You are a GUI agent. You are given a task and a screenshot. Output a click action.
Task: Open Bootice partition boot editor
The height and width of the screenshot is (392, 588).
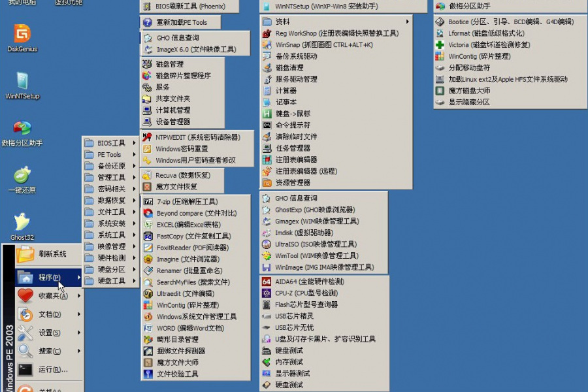[510, 22]
